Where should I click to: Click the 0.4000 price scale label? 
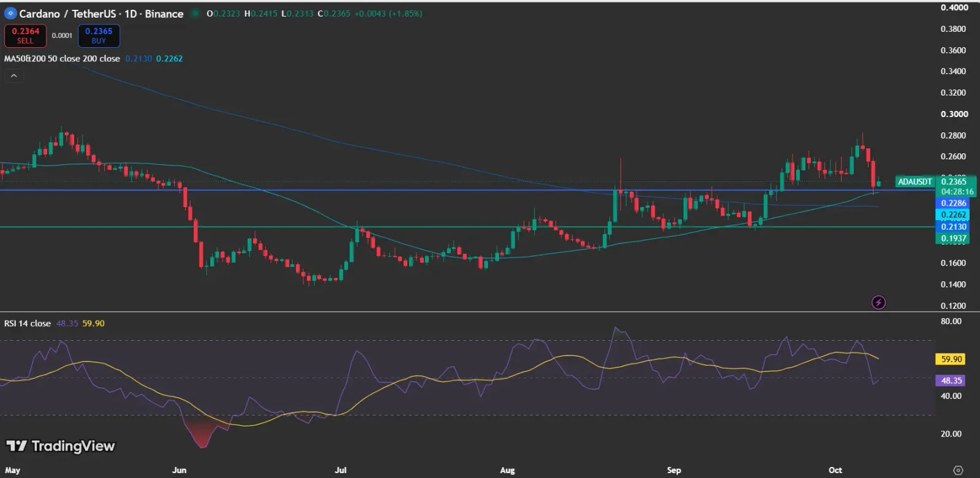(954, 8)
